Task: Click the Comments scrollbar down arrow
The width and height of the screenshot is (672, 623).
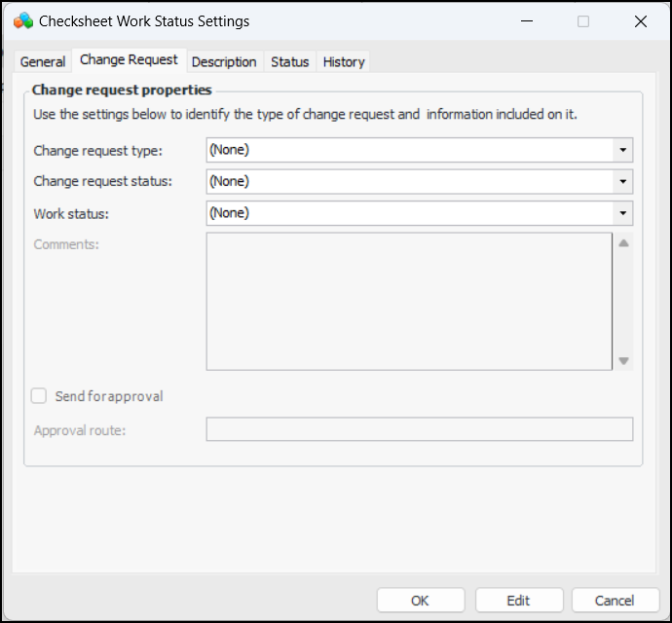Action: pos(623,360)
